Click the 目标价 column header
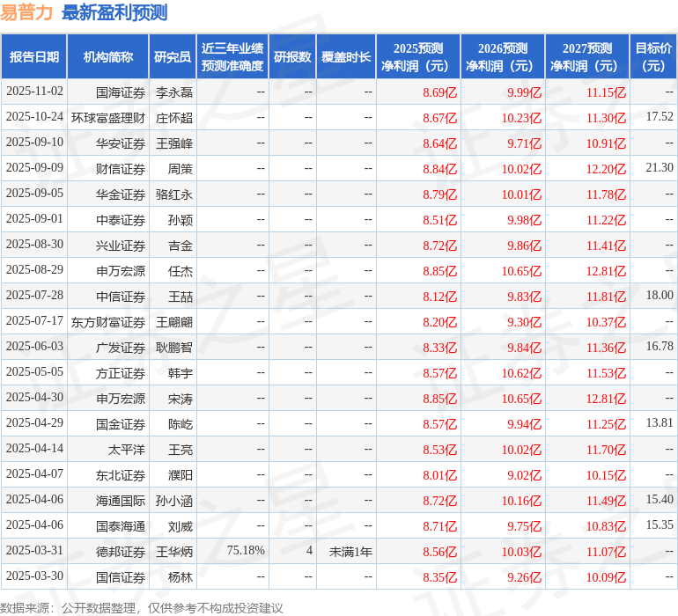The width and height of the screenshot is (678, 616). click(653, 56)
